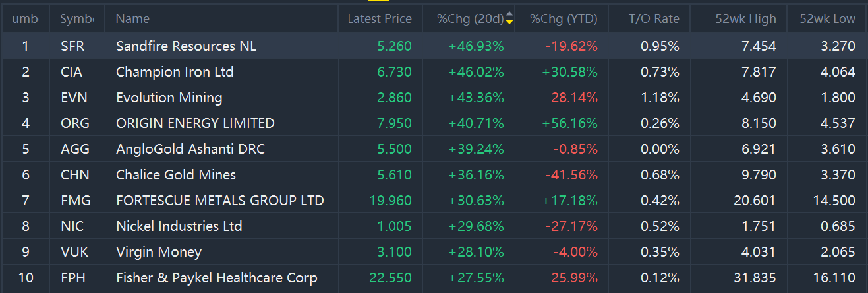Select AngloGold Ashanti DRC name
The height and width of the screenshot is (293, 868).
pyautogui.click(x=190, y=149)
